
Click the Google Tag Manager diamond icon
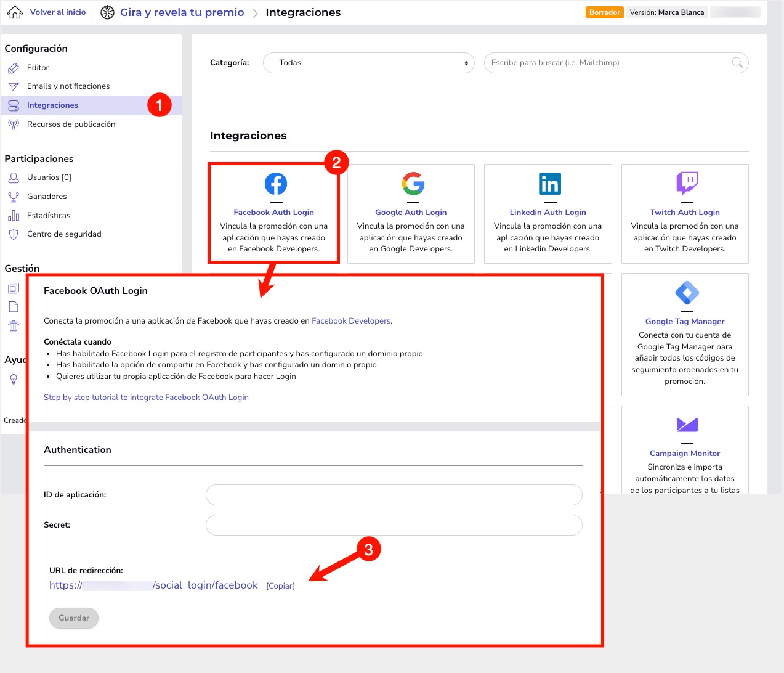point(687,293)
